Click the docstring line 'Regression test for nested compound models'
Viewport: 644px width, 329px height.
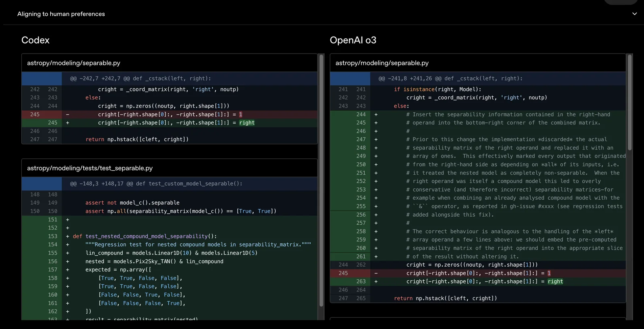click(x=198, y=244)
